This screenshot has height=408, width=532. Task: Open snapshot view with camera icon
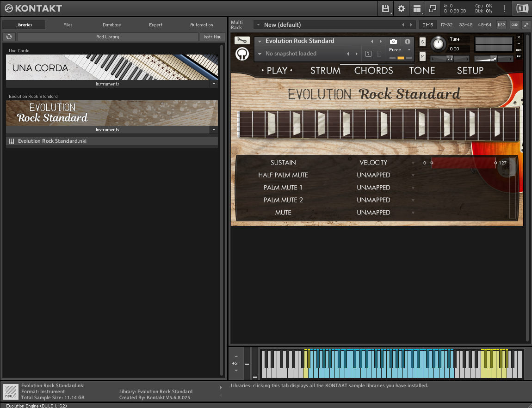click(393, 41)
